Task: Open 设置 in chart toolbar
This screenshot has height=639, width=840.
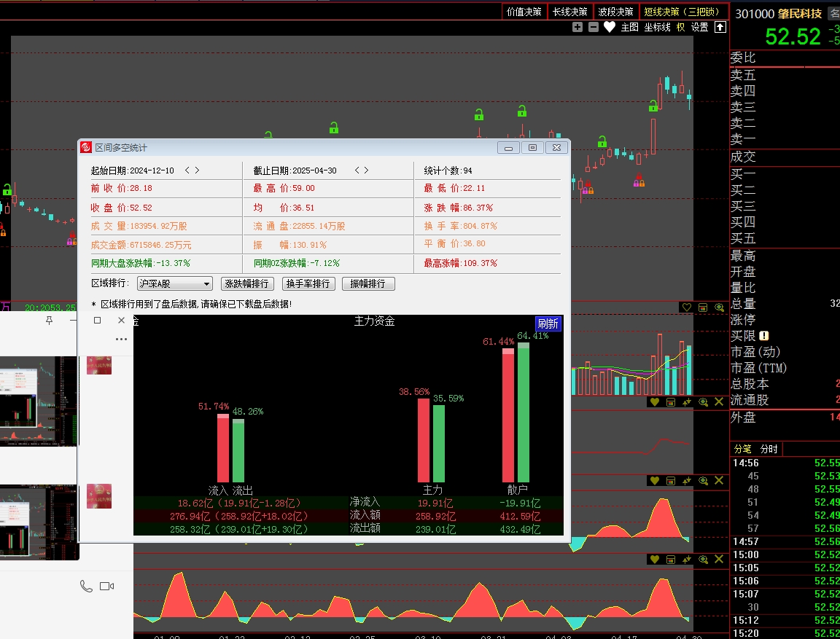Action: pos(699,27)
